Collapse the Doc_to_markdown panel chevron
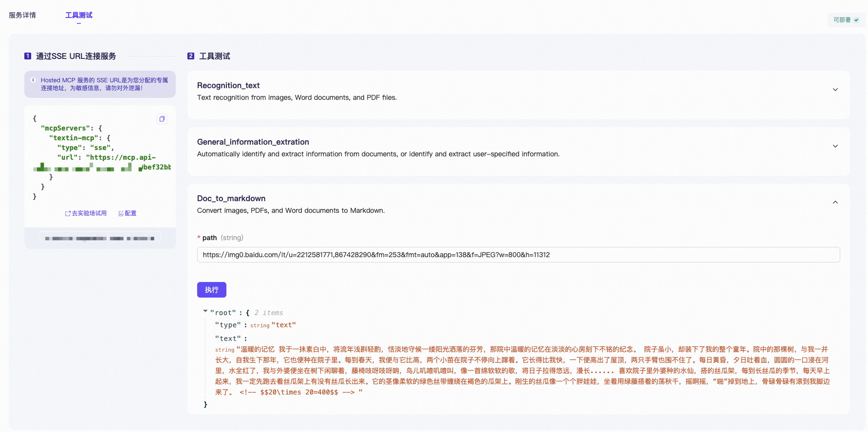Viewport: 868px width, 432px height. tap(835, 202)
